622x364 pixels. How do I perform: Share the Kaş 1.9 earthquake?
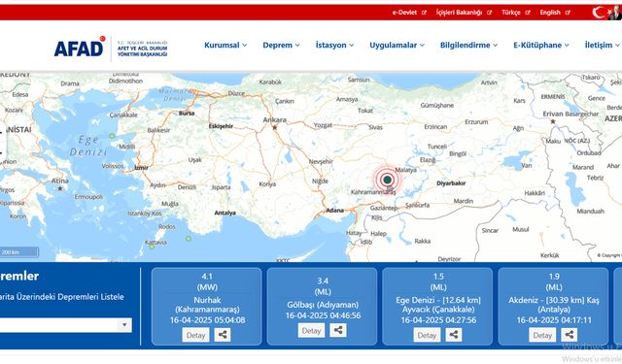pos(569,335)
